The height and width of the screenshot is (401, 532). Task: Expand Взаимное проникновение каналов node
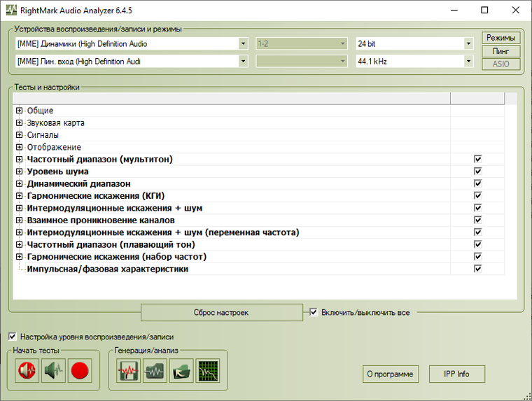(x=20, y=220)
